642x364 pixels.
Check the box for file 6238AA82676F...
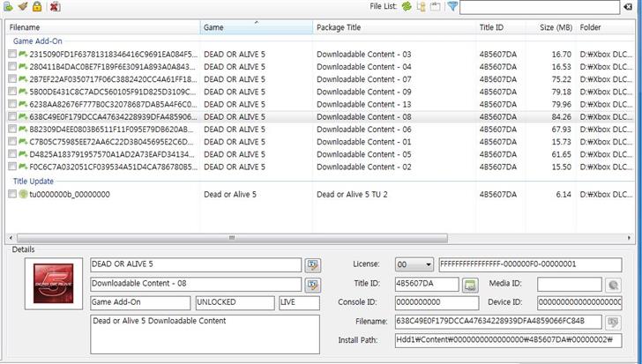click(x=12, y=104)
